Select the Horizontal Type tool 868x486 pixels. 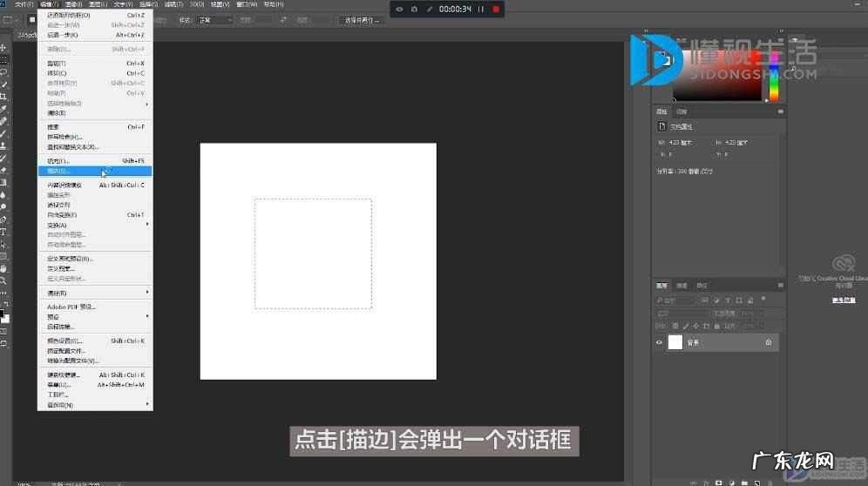[x=3, y=232]
